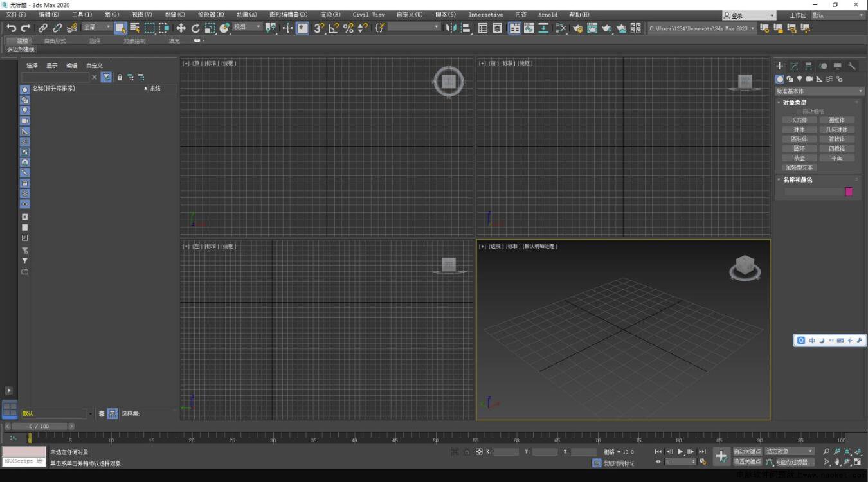The width and height of the screenshot is (868, 482).
Task: Click the 茶壶 teapot primitive button
Action: pyautogui.click(x=799, y=158)
